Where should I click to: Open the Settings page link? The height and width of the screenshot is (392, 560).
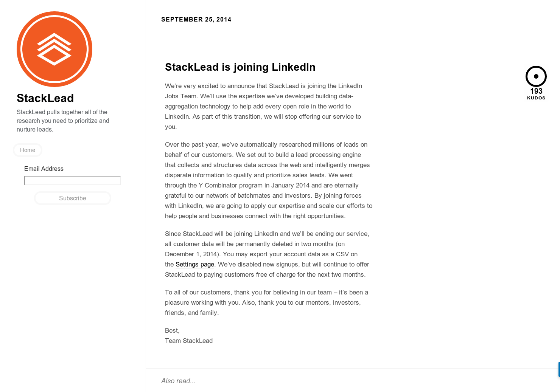coord(194,264)
